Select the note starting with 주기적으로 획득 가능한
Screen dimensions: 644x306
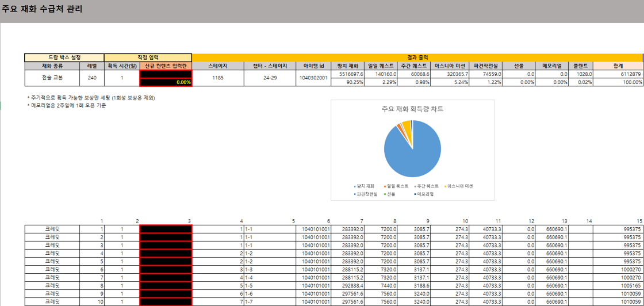click(91, 98)
